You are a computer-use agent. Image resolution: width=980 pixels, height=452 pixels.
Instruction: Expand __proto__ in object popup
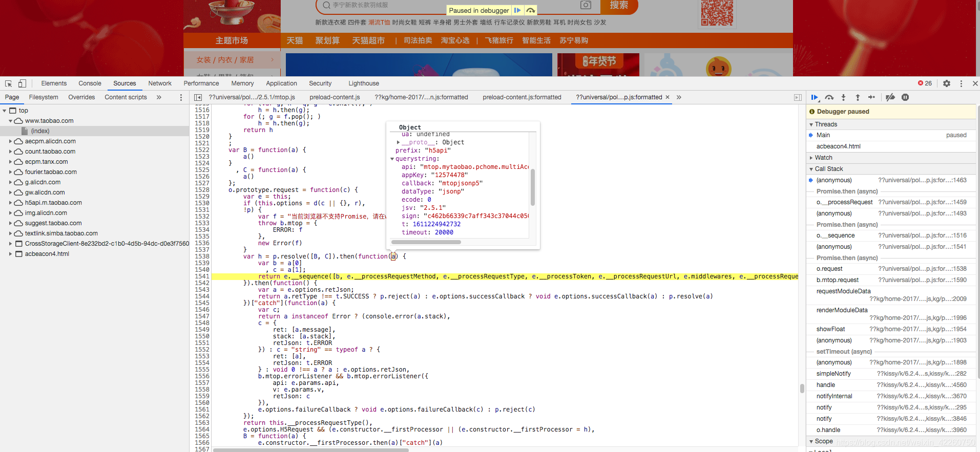(x=399, y=142)
